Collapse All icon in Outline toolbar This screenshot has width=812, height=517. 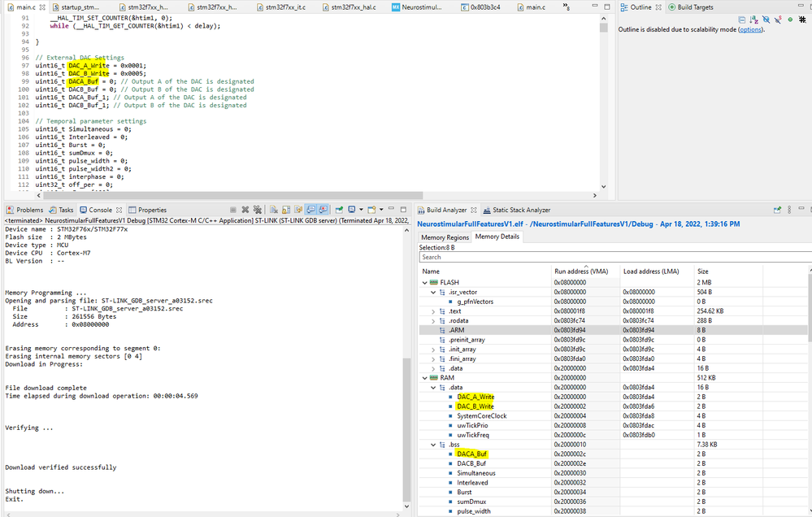click(x=741, y=20)
